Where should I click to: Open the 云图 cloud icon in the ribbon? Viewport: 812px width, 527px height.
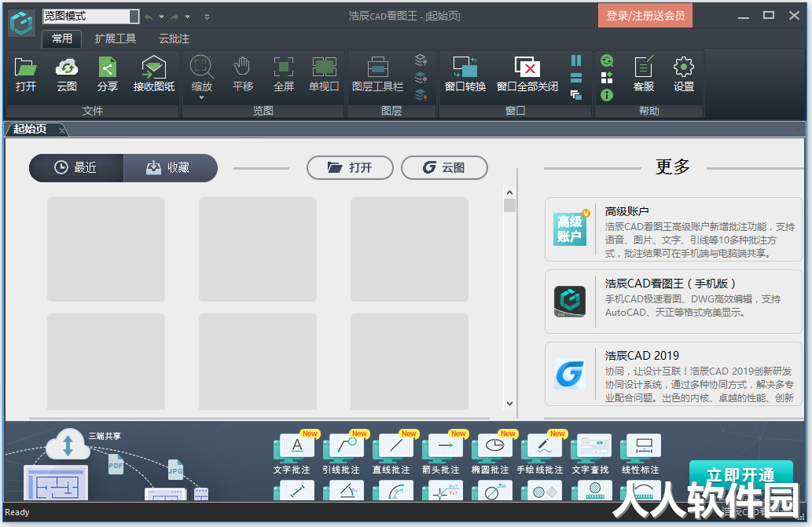pyautogui.click(x=67, y=68)
